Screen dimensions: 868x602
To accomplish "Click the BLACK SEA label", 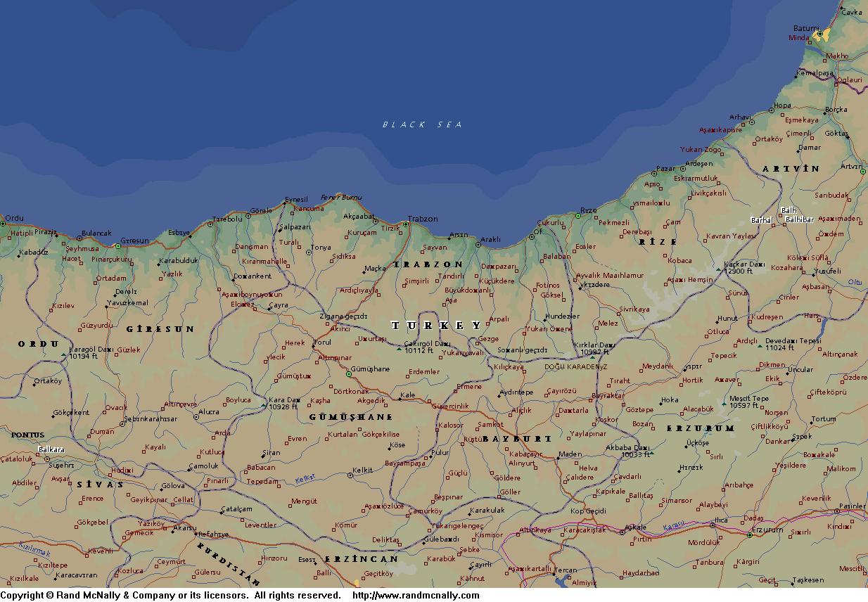I will coord(422,124).
